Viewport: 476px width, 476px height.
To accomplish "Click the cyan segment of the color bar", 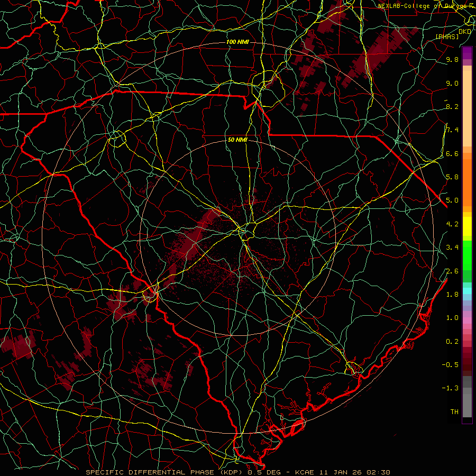I will 467,290.
